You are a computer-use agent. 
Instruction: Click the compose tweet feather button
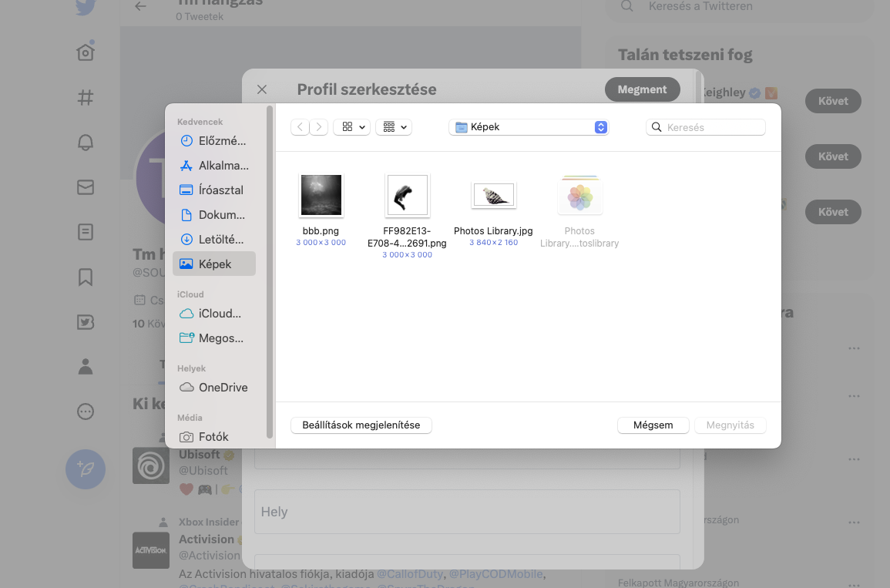click(x=86, y=469)
